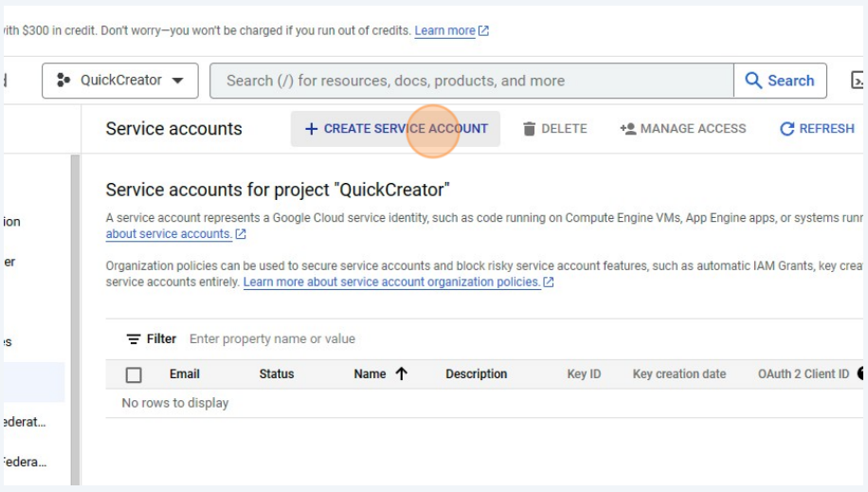Click the external link icon after about service accounts

point(241,234)
